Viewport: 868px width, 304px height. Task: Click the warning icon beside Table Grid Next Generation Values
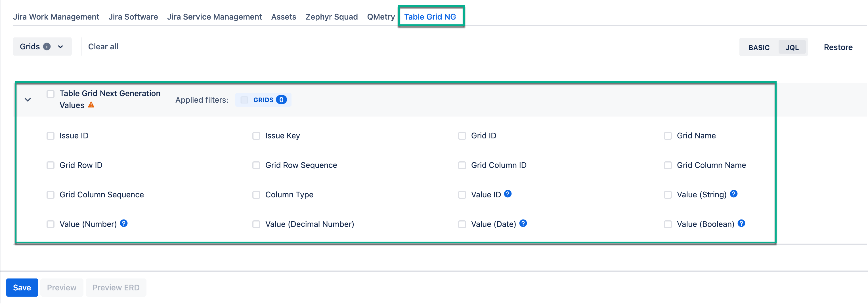pos(91,105)
